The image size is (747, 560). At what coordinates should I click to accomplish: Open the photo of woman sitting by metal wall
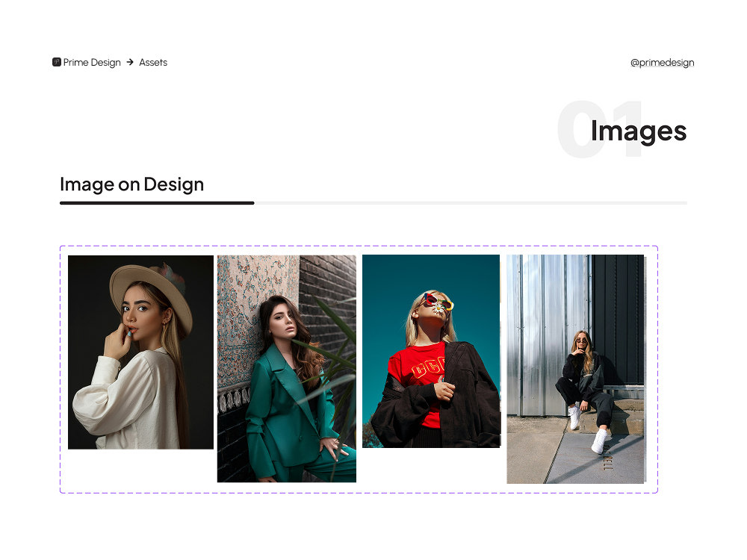coord(576,369)
